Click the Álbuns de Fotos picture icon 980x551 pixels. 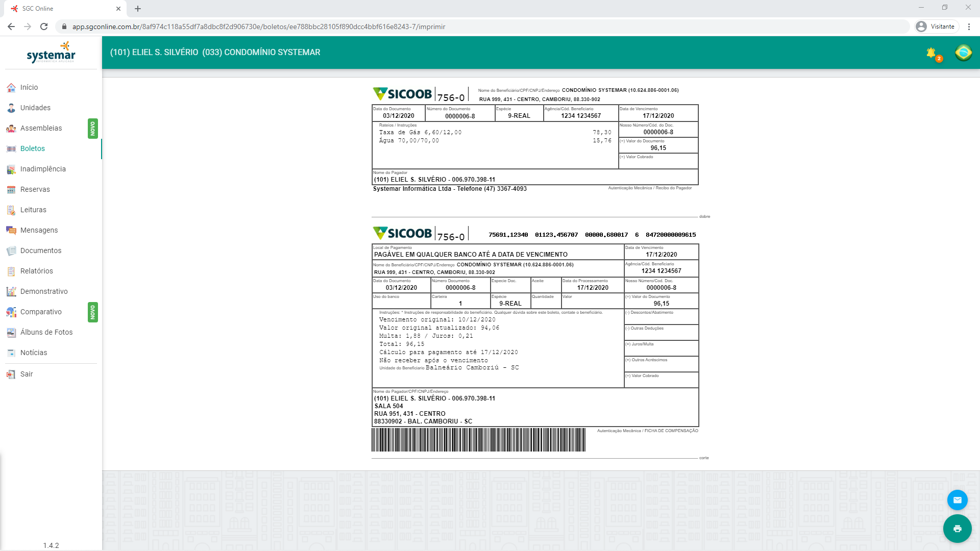11,332
